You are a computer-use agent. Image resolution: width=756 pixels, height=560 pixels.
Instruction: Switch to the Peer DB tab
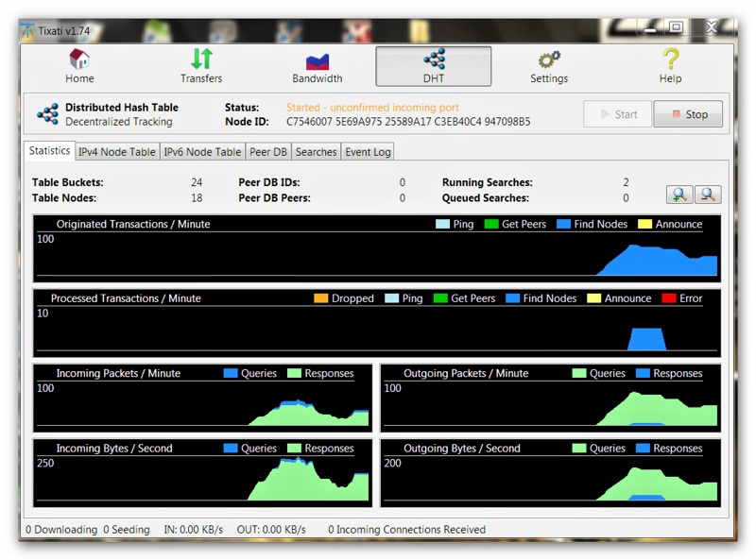[268, 152]
